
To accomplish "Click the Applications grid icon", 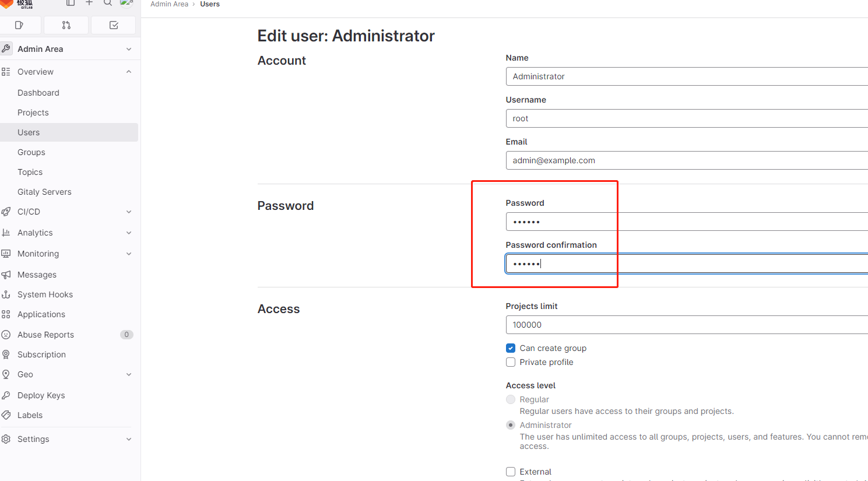I will coord(6,314).
